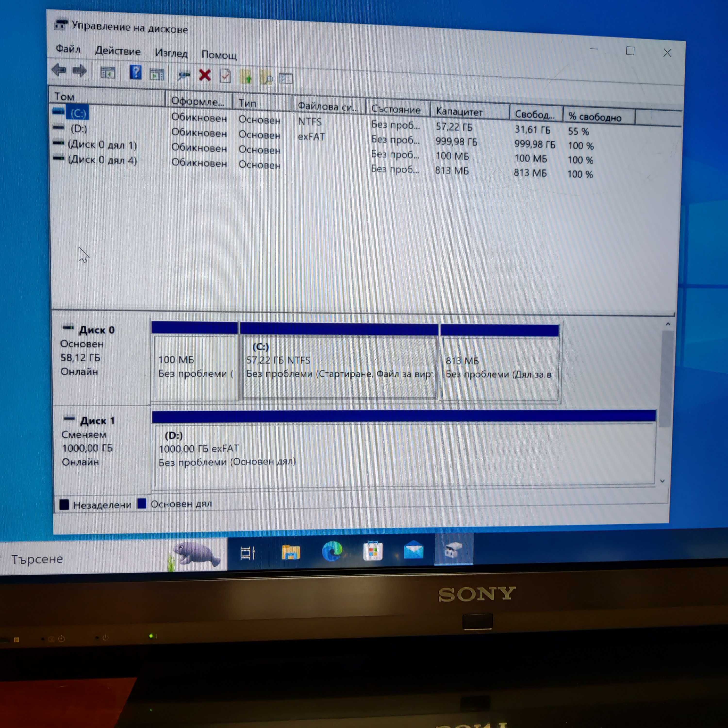728x728 pixels.
Task: Open the Mail app from the taskbar
Action: [413, 550]
